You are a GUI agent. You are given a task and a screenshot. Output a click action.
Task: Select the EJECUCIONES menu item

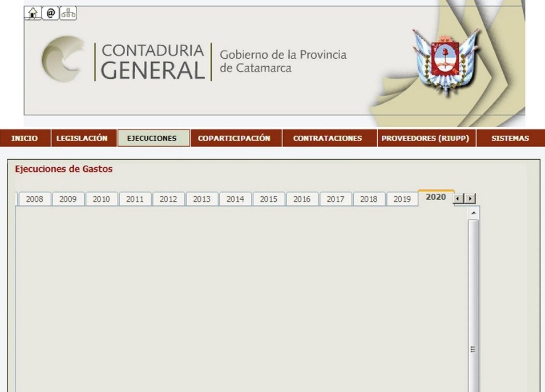tap(153, 138)
